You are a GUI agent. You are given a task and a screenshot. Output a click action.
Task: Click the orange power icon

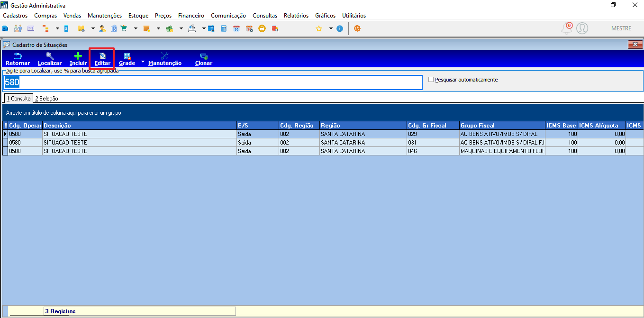point(357,28)
